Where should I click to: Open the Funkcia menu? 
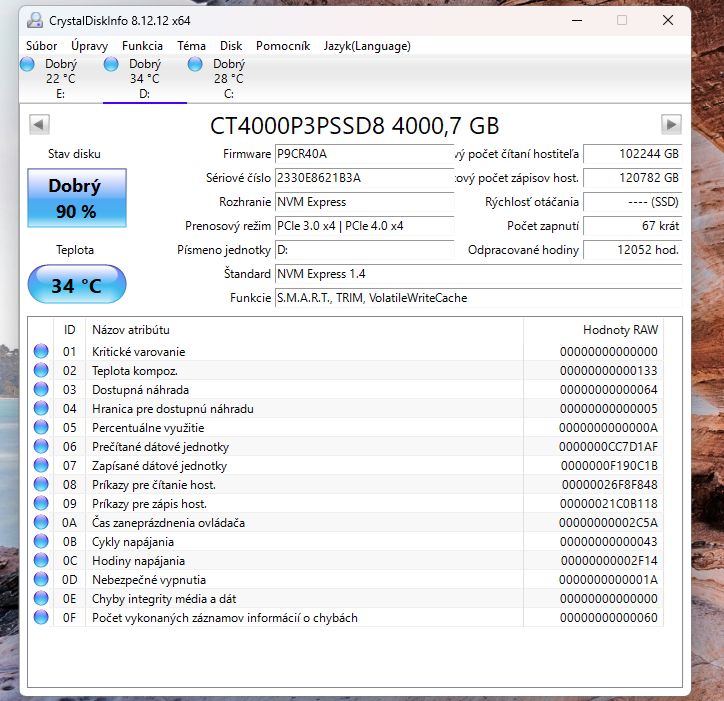coord(142,46)
